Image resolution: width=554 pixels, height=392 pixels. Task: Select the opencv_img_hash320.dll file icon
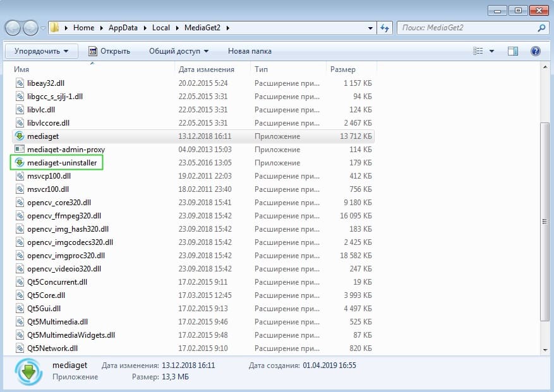[x=20, y=229]
